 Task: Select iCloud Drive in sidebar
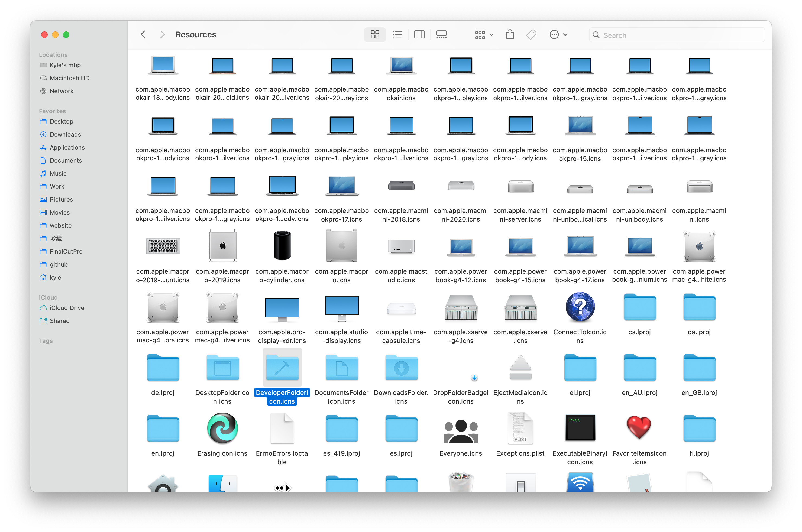pyautogui.click(x=67, y=308)
